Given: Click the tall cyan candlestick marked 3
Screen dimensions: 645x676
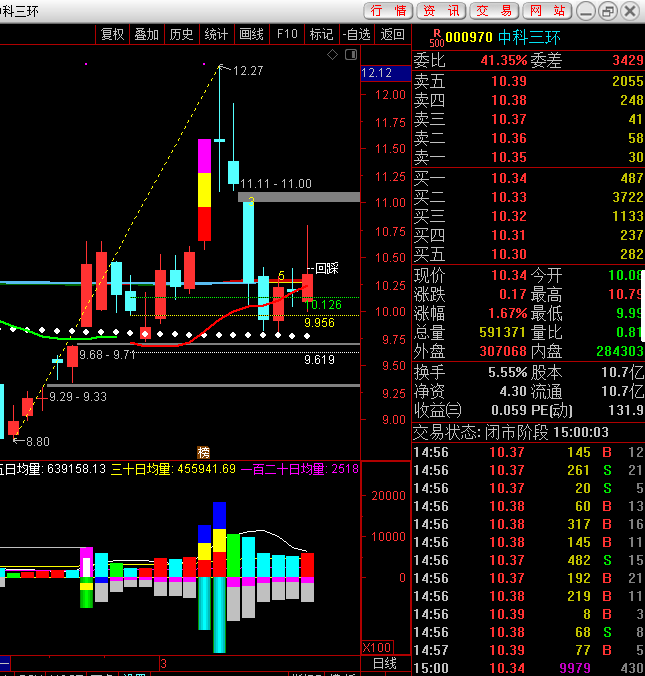Looking at the screenshot, I should 248,241.
